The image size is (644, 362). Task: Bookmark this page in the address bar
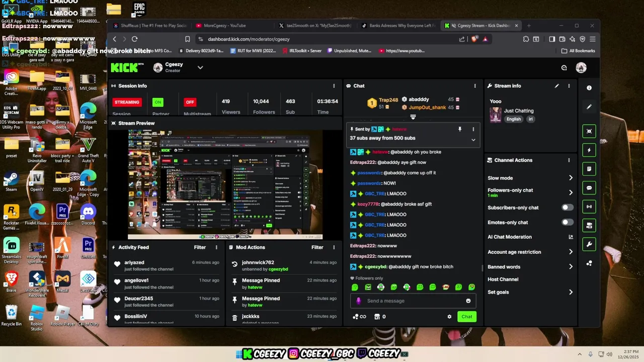(187, 39)
